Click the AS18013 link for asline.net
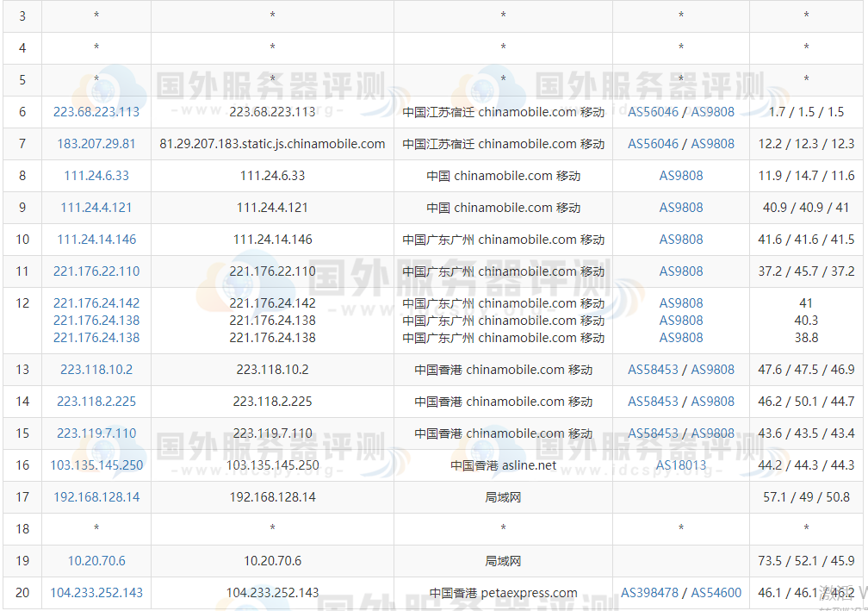Screen dimensions: 868x611 tap(681, 464)
